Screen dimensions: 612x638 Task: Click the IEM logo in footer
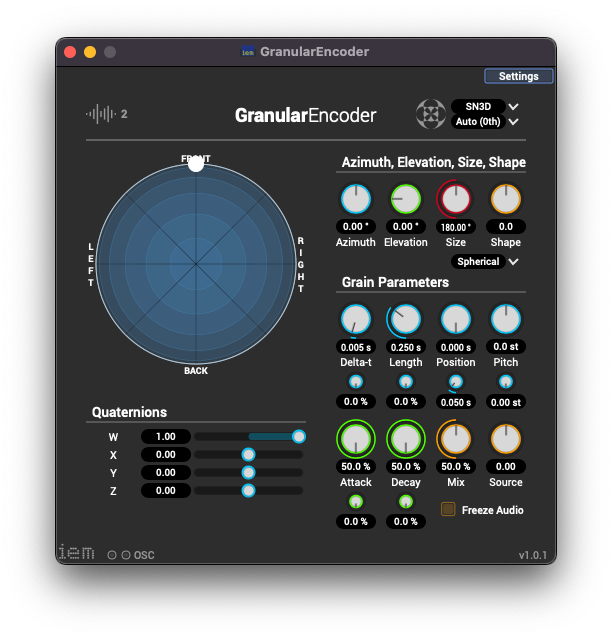click(x=77, y=552)
